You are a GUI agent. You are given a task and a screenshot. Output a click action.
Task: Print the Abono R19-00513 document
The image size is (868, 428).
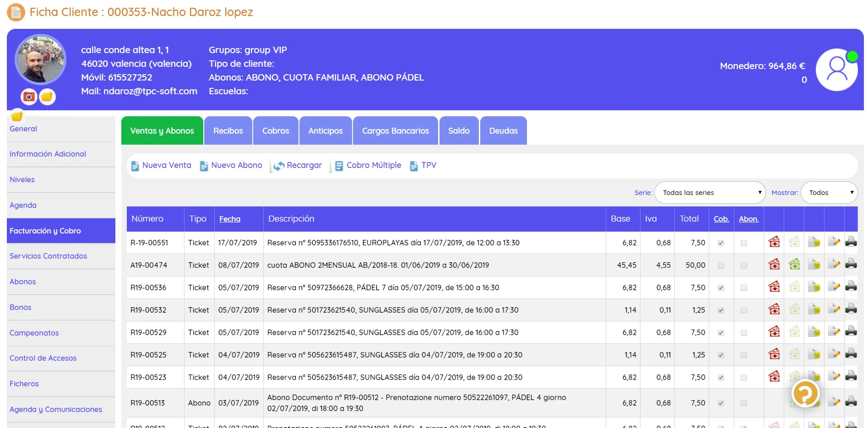pyautogui.click(x=851, y=401)
